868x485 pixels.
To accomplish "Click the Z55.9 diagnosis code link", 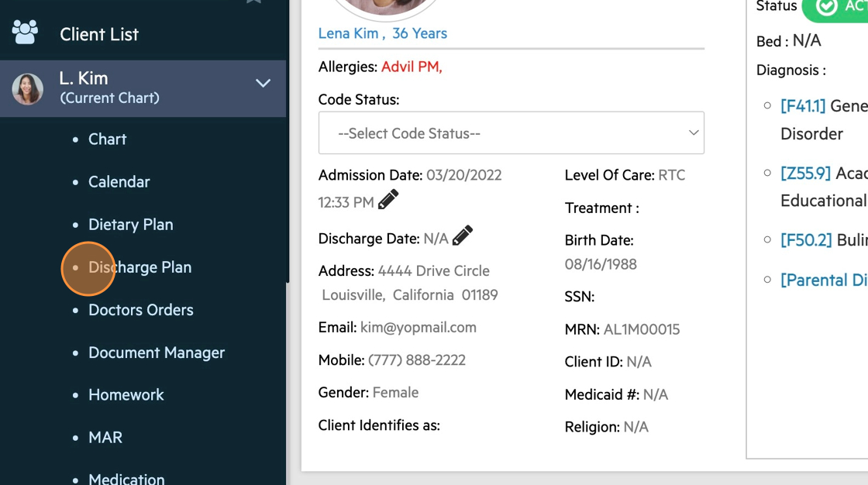I will pyautogui.click(x=805, y=174).
